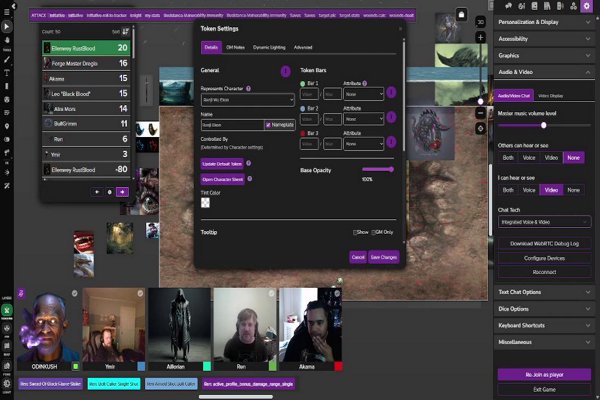Open the Collections tab icon
Viewport: 600px width, 400px height.
573,6
